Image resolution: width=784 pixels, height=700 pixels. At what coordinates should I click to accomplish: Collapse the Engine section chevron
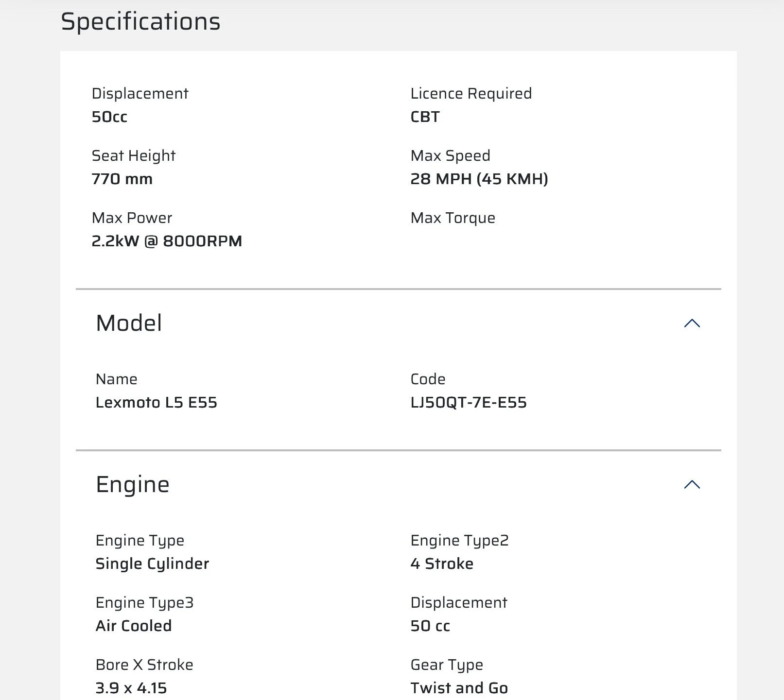pos(692,485)
